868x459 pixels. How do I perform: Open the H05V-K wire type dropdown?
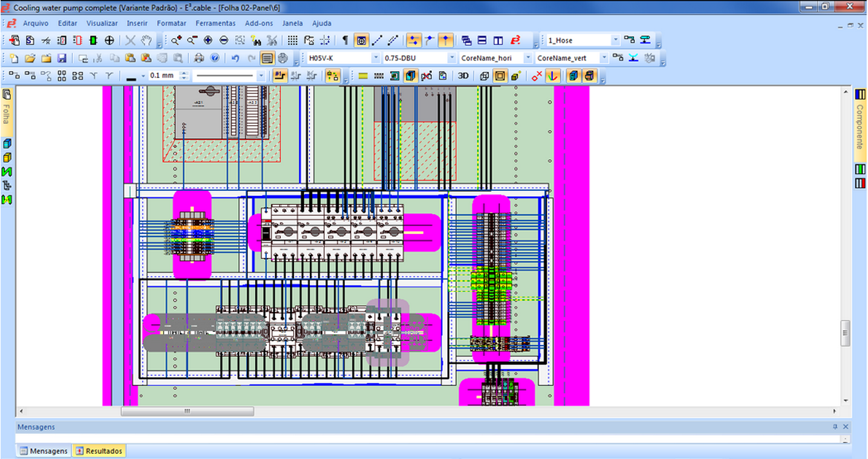point(376,58)
